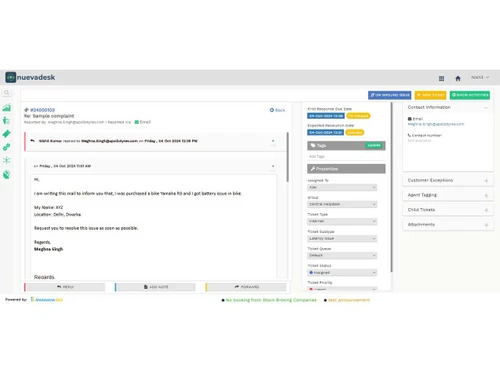Viewport: 500px width, 375px height.
Task: Open the Ticket Status dropdown
Action: (342, 272)
